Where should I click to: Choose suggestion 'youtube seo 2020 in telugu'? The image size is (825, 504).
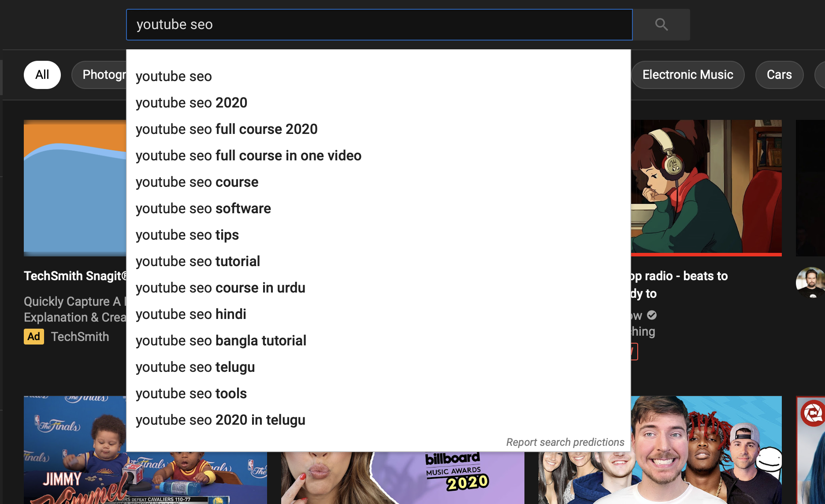379,420
